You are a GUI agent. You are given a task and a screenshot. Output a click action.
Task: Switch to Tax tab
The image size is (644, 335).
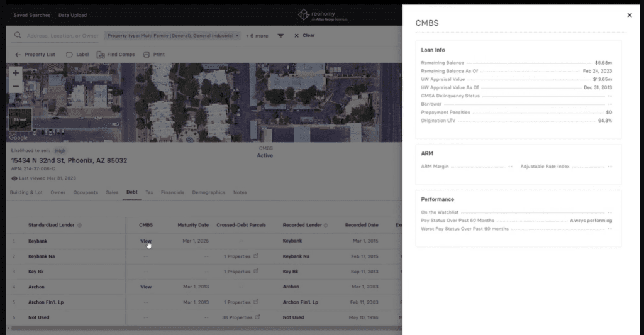tap(149, 192)
